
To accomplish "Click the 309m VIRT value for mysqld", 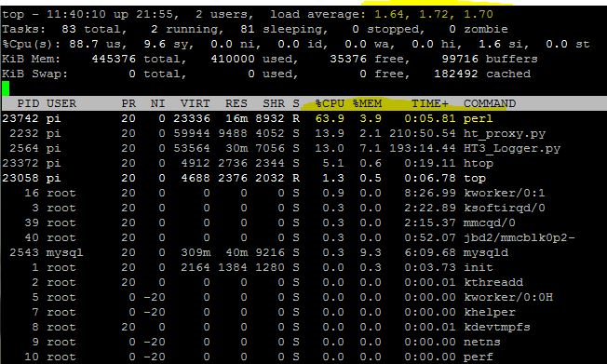I will (x=196, y=252).
